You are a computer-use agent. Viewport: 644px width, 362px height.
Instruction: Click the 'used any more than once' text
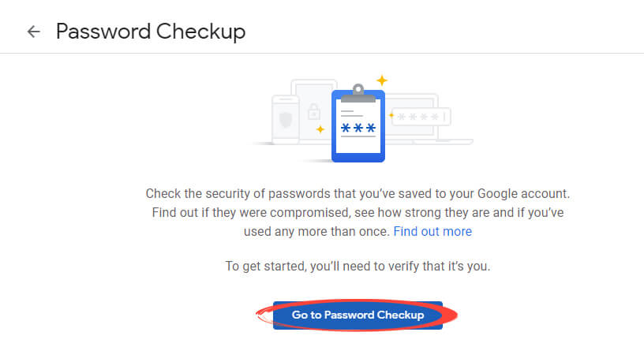[316, 232]
